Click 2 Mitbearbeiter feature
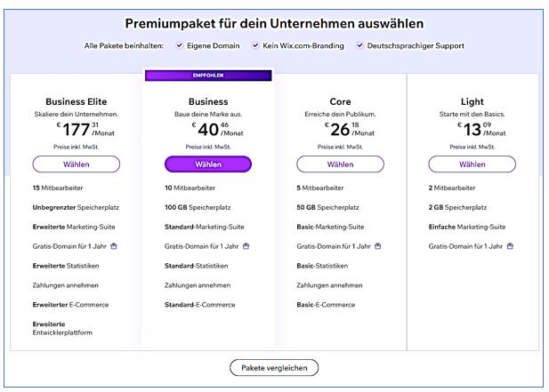Image resolution: width=549 pixels, height=392 pixels. point(452,188)
